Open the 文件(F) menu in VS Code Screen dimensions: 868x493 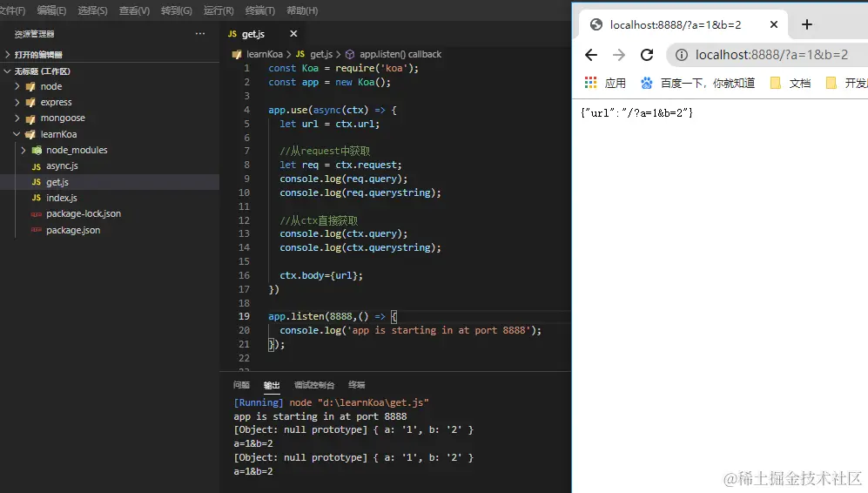12,10
